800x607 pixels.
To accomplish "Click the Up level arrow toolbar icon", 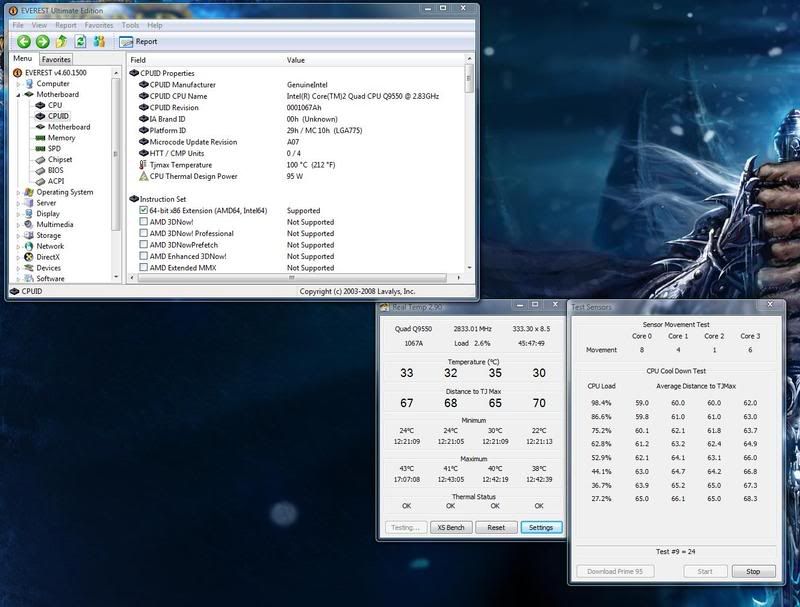I will pyautogui.click(x=61, y=41).
